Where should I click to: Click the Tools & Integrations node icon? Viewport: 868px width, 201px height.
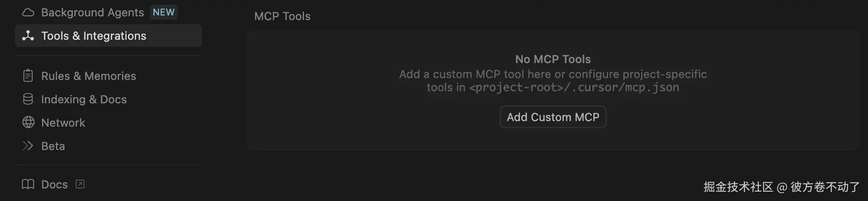click(x=28, y=36)
